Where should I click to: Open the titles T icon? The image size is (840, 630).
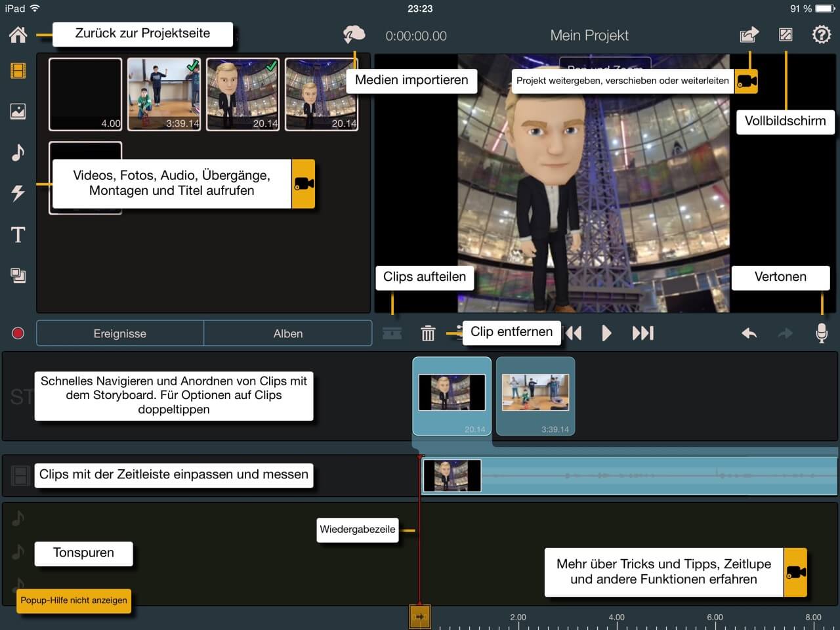(x=18, y=234)
